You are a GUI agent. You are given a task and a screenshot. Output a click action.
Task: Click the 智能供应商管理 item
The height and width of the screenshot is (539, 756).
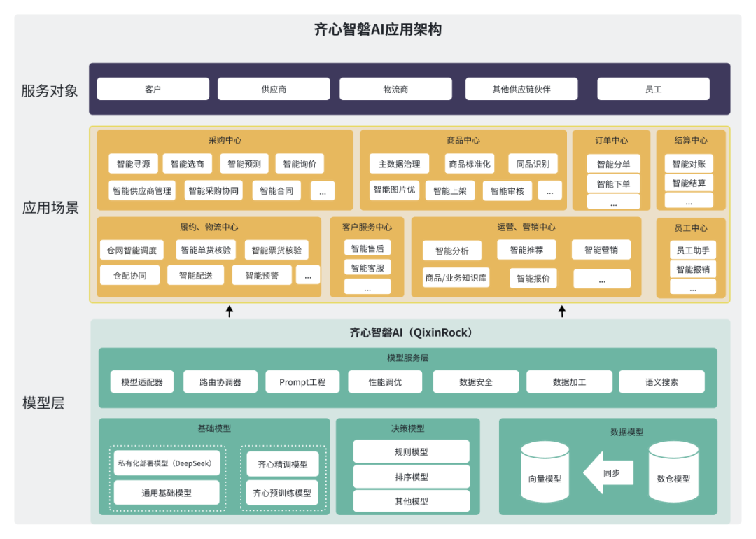(141, 190)
